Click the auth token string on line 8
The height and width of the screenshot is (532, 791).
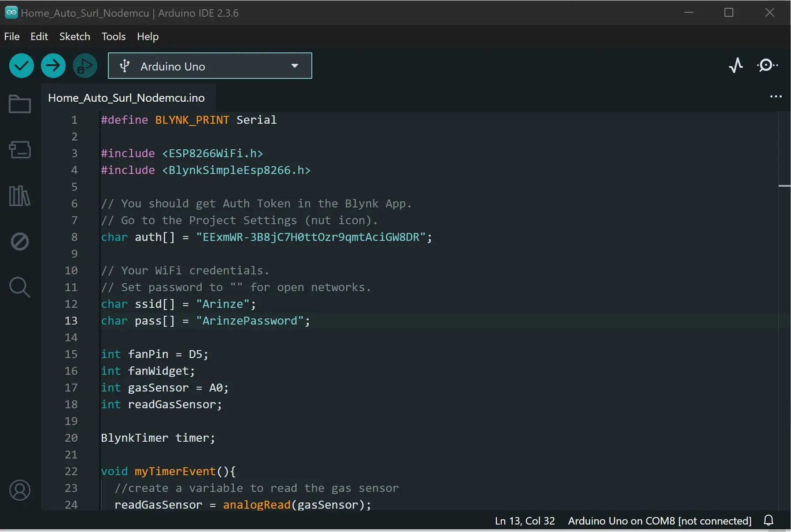coord(311,237)
